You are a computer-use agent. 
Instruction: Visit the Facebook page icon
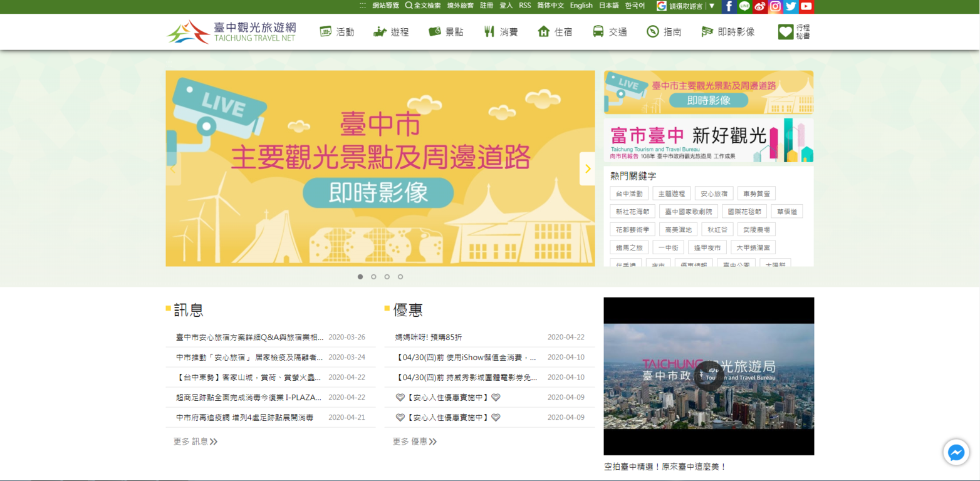(x=729, y=6)
